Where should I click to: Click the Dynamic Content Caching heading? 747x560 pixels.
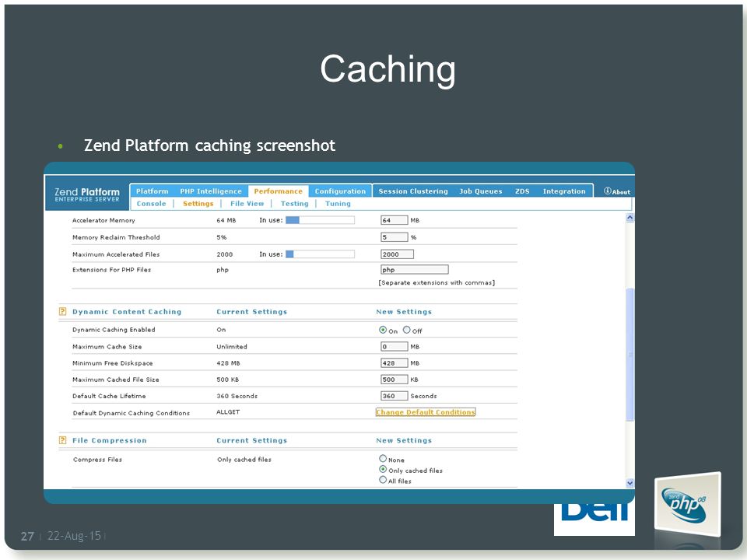127,311
